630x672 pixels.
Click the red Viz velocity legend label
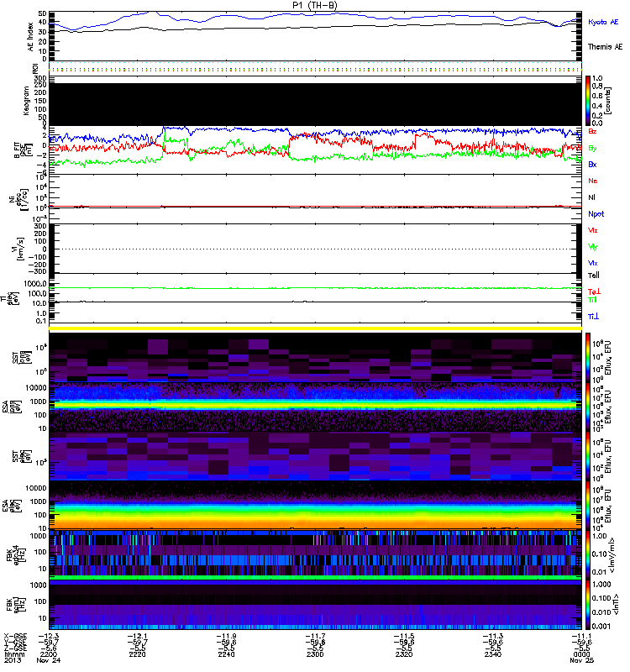[x=593, y=229]
